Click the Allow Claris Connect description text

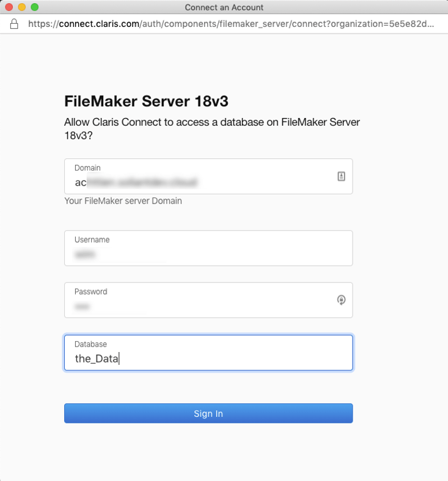click(212, 128)
